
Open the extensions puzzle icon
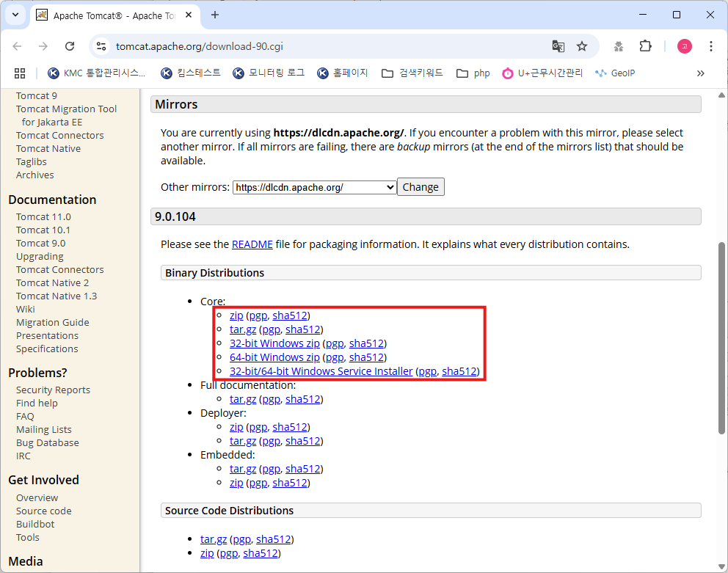click(x=645, y=46)
